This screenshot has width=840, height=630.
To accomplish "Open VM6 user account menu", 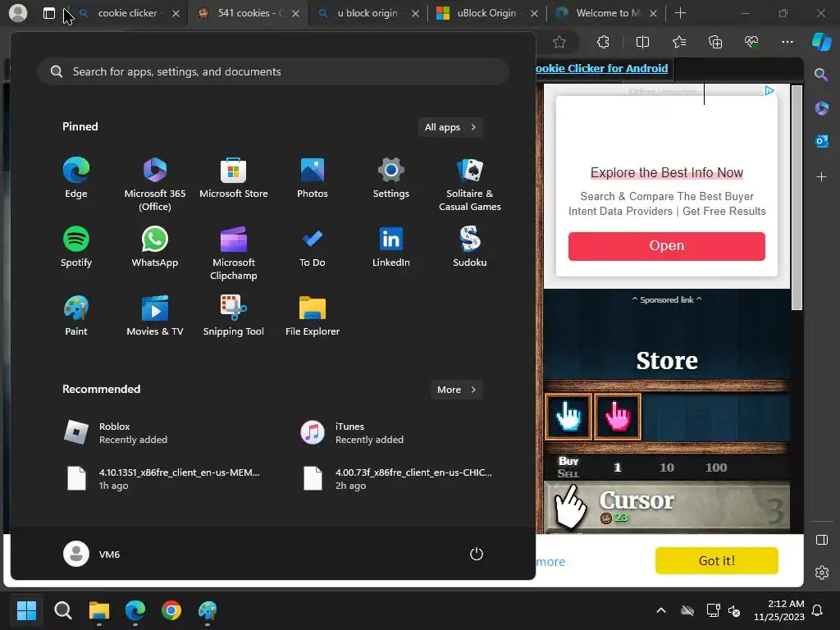I will point(92,554).
